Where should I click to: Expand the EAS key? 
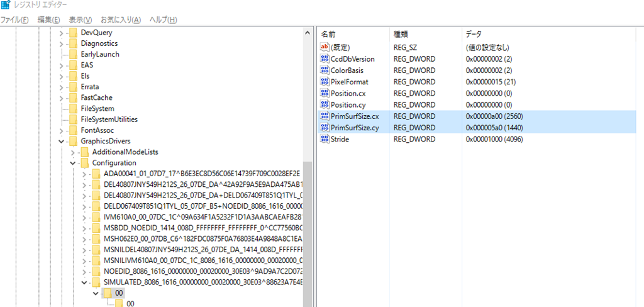click(62, 65)
